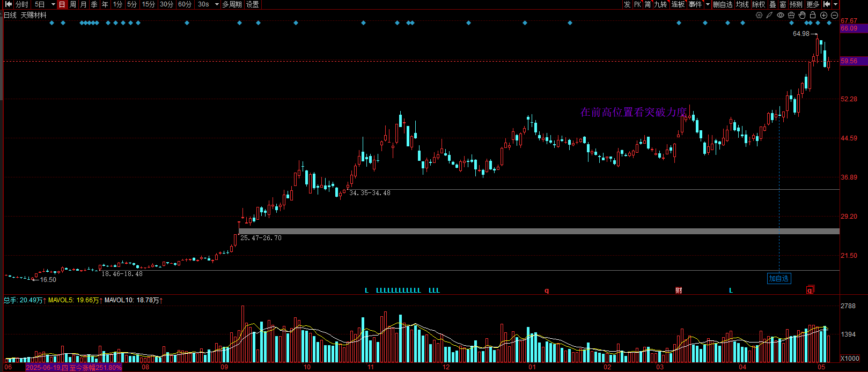The width and height of the screenshot is (868, 372).
Task: Click the 天赐材料 stock name label
Action: click(33, 15)
